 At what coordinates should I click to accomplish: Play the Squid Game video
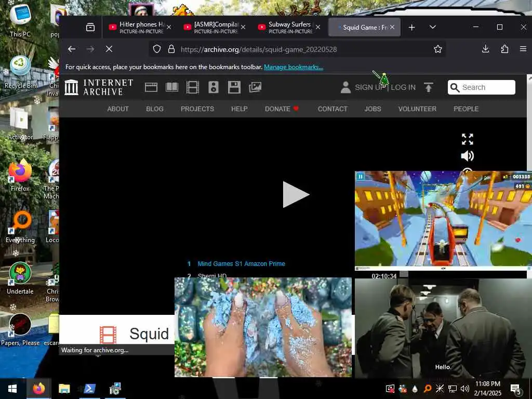point(296,194)
